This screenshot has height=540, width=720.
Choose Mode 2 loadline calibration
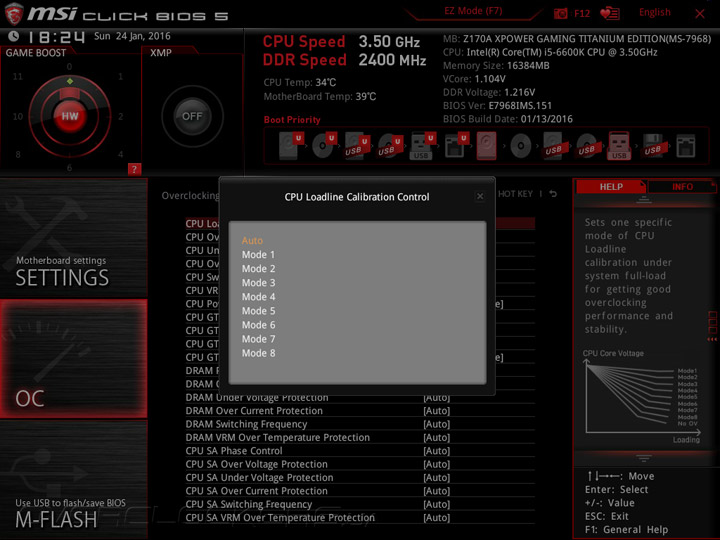click(x=258, y=269)
